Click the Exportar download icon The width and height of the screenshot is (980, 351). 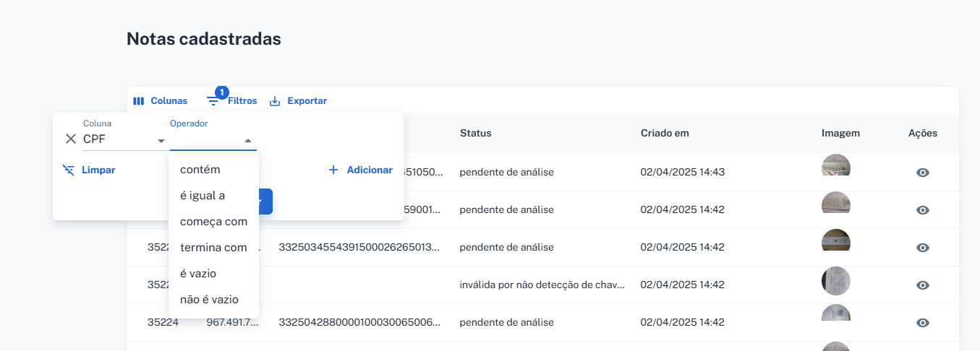coord(275,101)
